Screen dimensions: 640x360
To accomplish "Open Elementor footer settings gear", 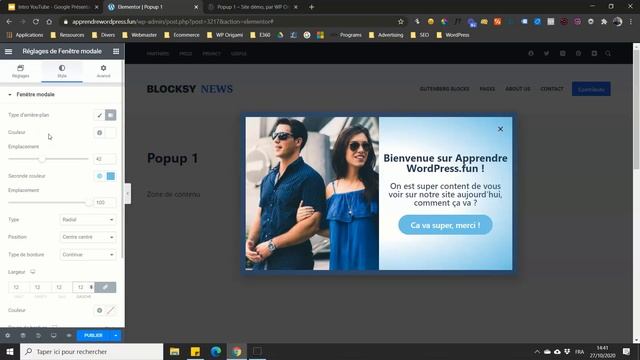I will pyautogui.click(x=7, y=336).
